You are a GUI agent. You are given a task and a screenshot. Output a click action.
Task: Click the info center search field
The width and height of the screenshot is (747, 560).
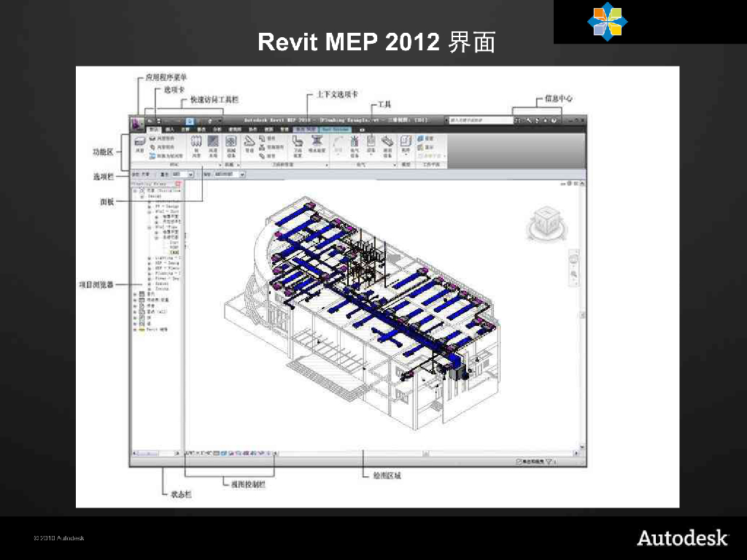481,120
